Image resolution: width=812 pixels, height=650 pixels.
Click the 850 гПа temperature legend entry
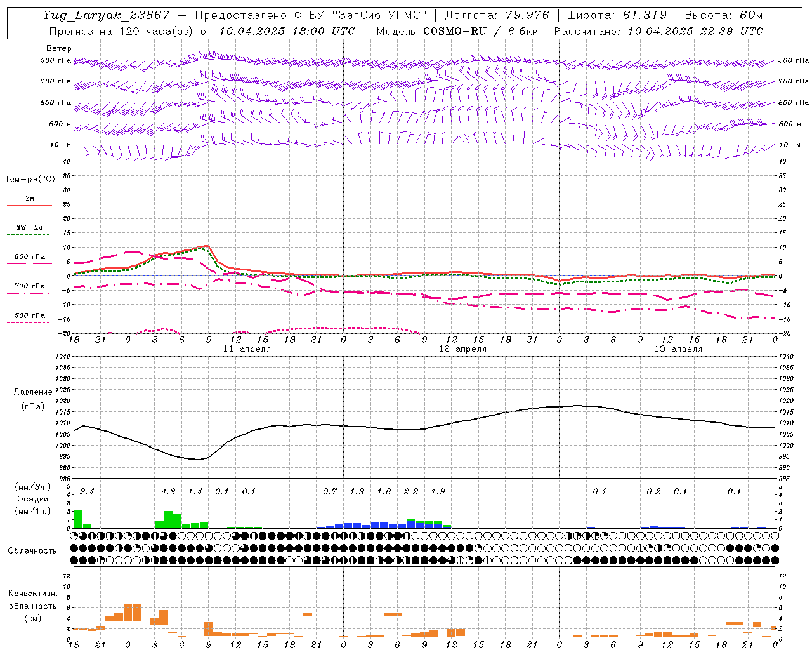[30, 257]
